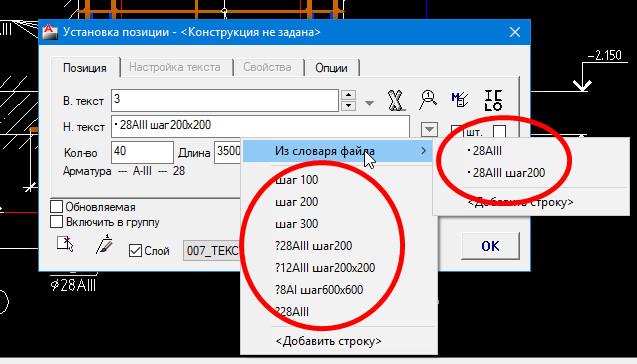Choose ?12AIII шаг200x200 from the menu

click(325, 268)
